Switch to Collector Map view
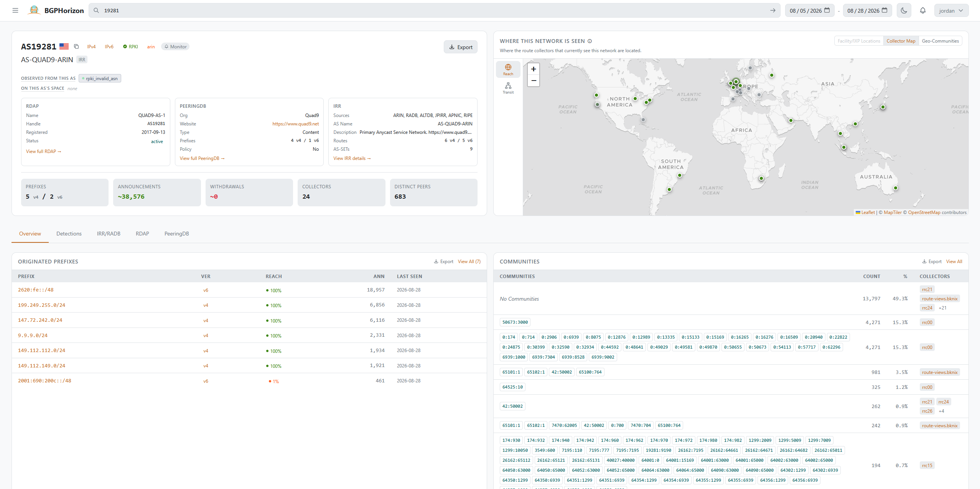 tap(901, 41)
